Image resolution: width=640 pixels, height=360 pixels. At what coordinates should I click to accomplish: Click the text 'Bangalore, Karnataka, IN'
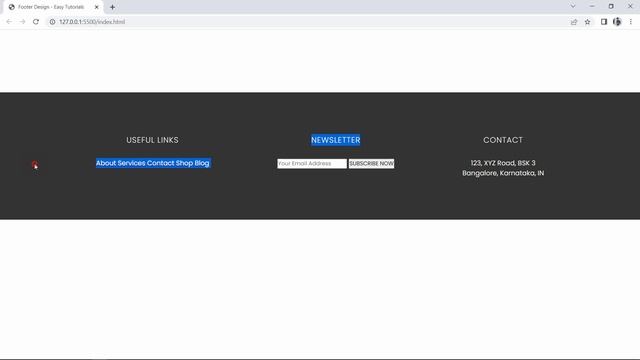503,173
